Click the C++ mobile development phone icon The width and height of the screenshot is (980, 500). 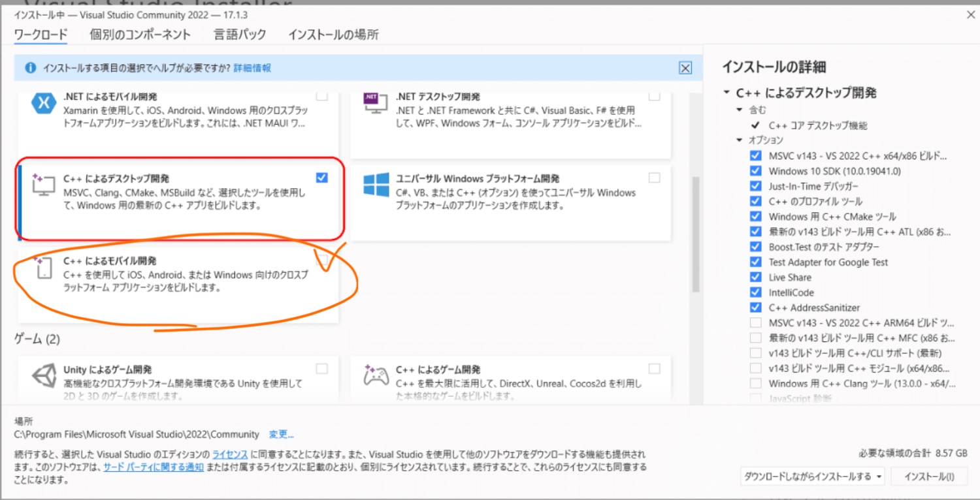pyautogui.click(x=44, y=268)
